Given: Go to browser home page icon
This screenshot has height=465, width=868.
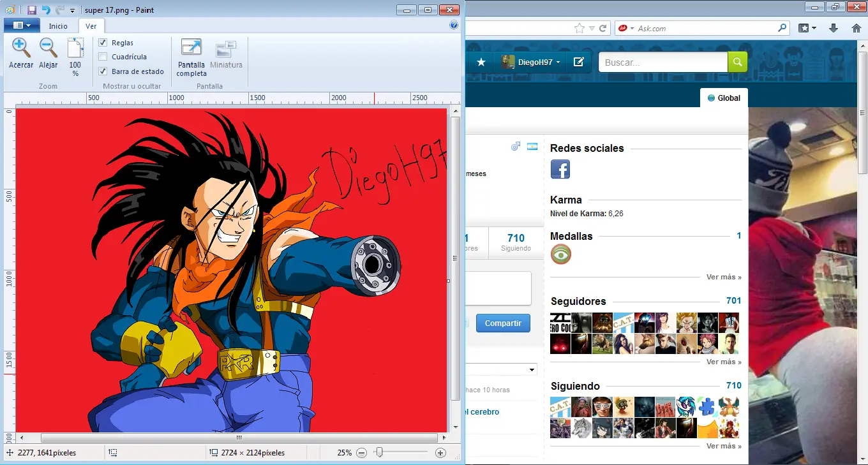Looking at the screenshot, I should coord(857,28).
